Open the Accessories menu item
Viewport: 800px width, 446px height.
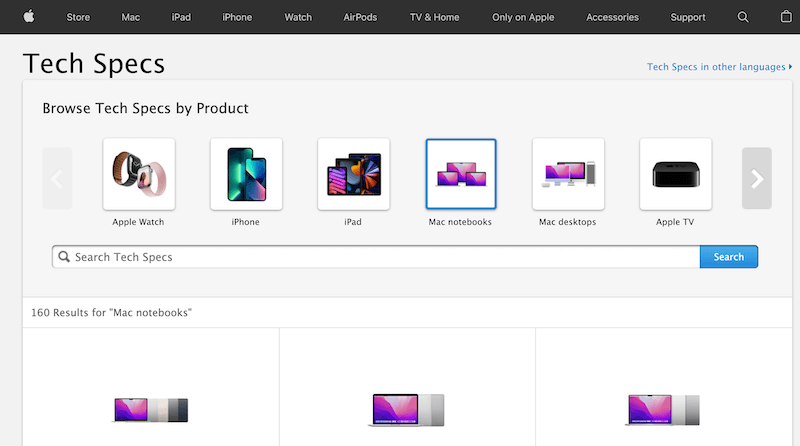pyautogui.click(x=612, y=17)
